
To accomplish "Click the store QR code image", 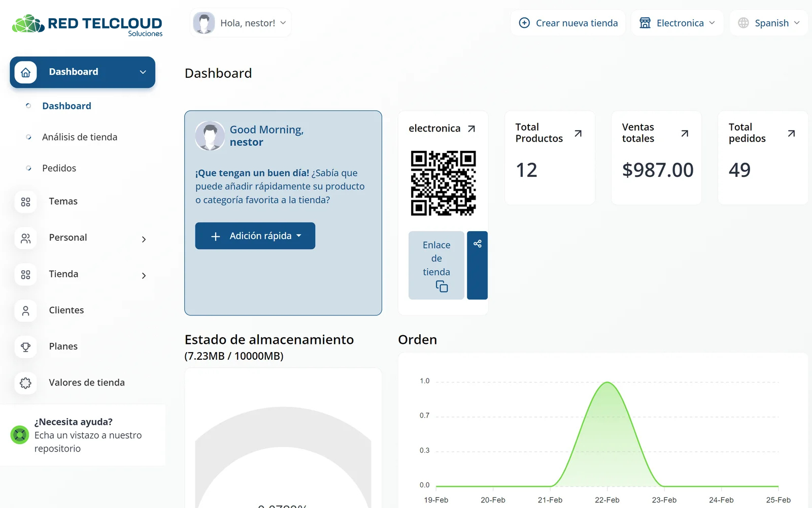I will 443,183.
